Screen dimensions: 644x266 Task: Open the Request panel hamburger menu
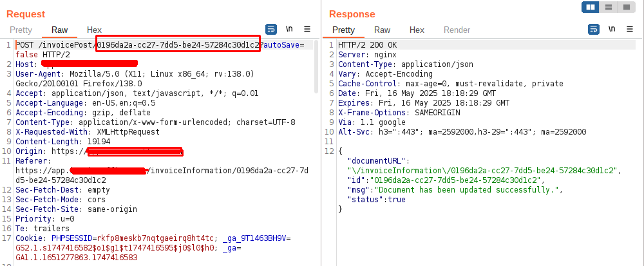tap(307, 29)
